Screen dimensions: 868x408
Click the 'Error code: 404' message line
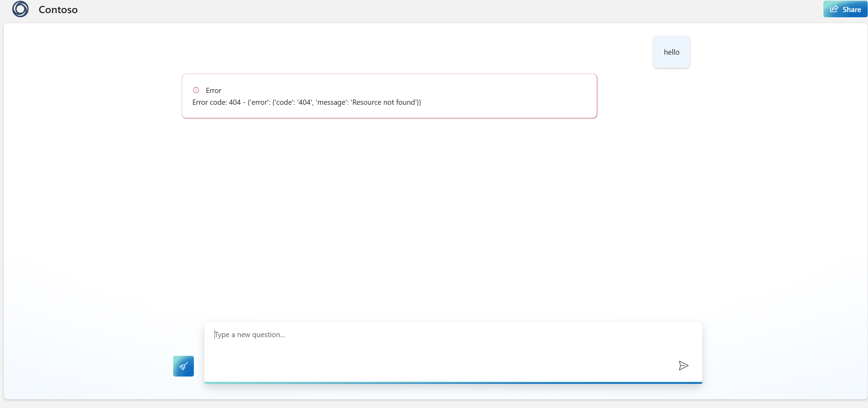[216, 102]
